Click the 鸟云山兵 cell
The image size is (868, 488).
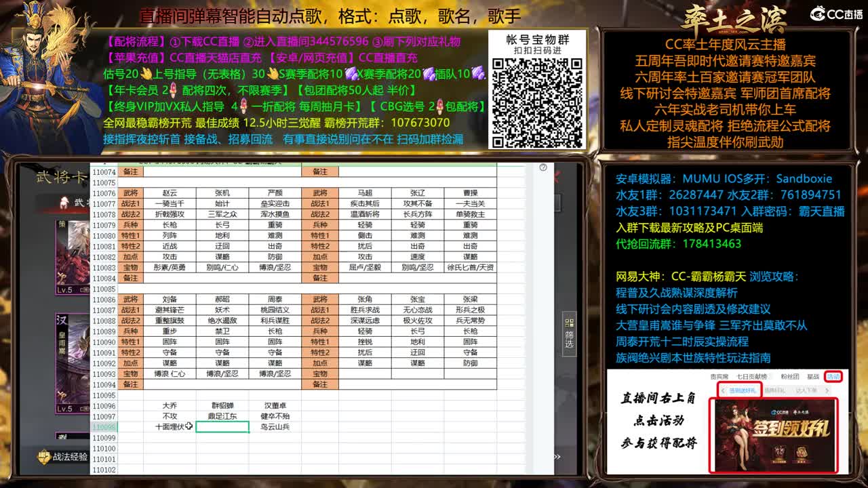275,427
